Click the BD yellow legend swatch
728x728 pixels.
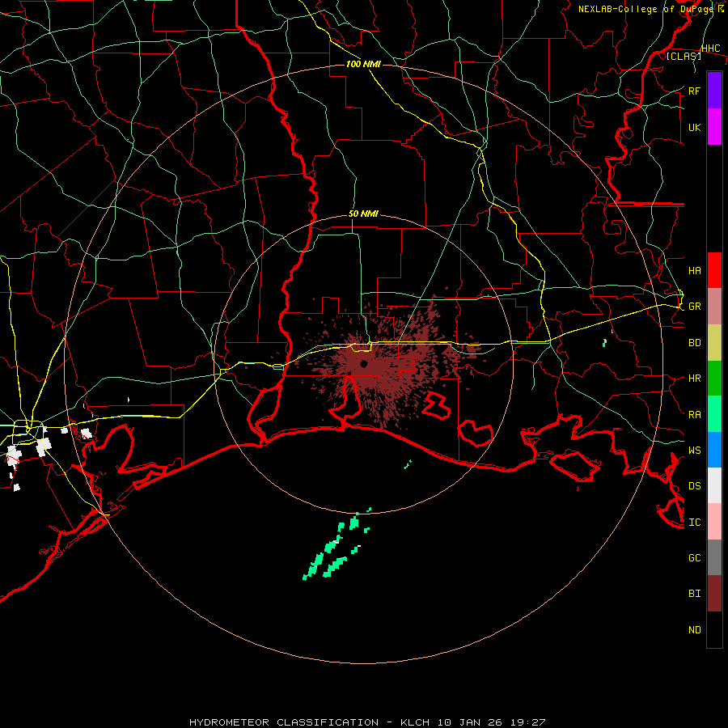click(714, 342)
